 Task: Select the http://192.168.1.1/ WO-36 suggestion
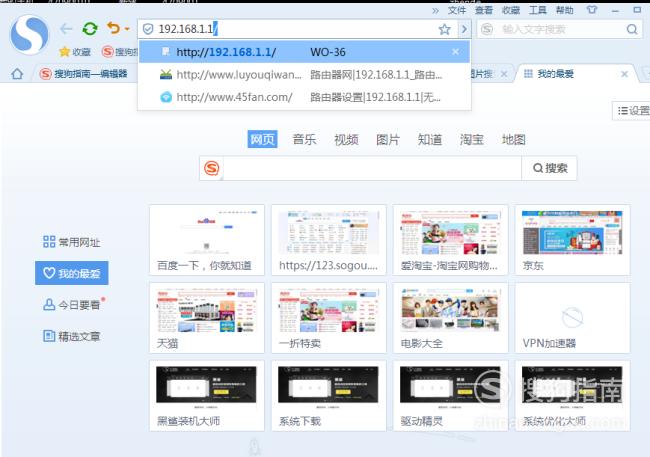coord(304,52)
